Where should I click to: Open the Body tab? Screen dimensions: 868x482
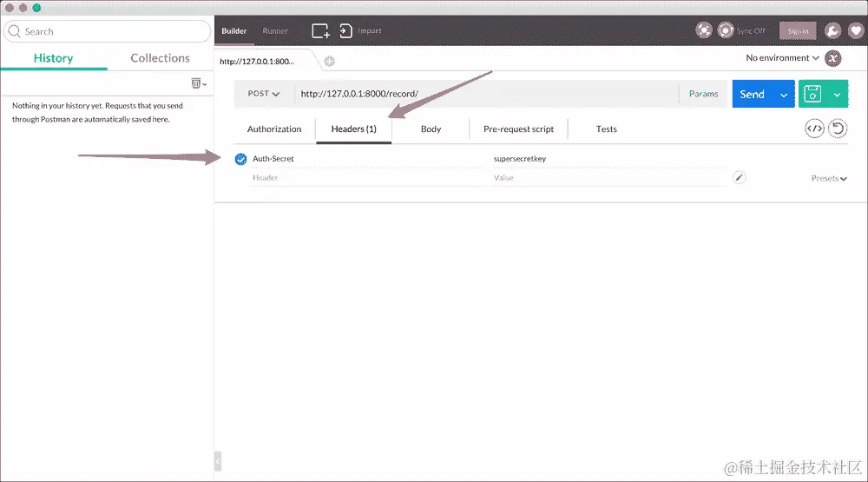pos(431,129)
